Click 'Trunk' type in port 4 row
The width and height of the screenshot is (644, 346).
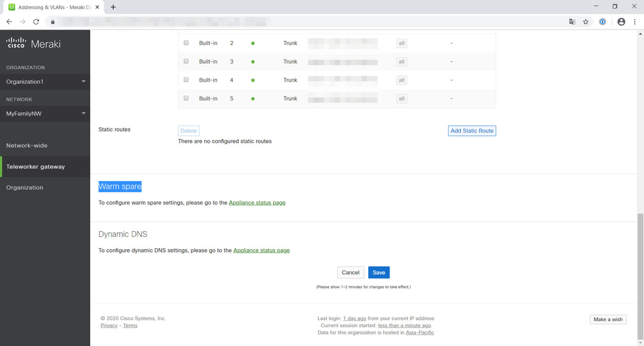point(290,80)
